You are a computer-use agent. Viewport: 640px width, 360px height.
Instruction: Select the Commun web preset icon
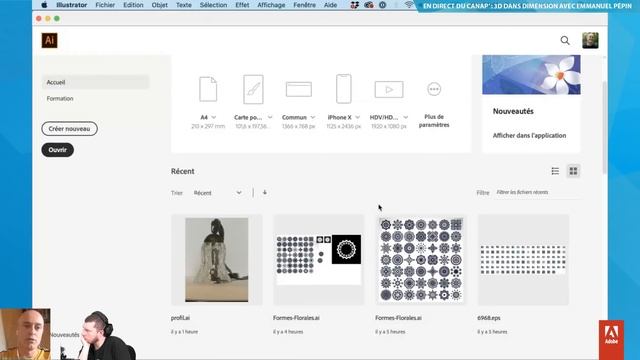coord(299,89)
